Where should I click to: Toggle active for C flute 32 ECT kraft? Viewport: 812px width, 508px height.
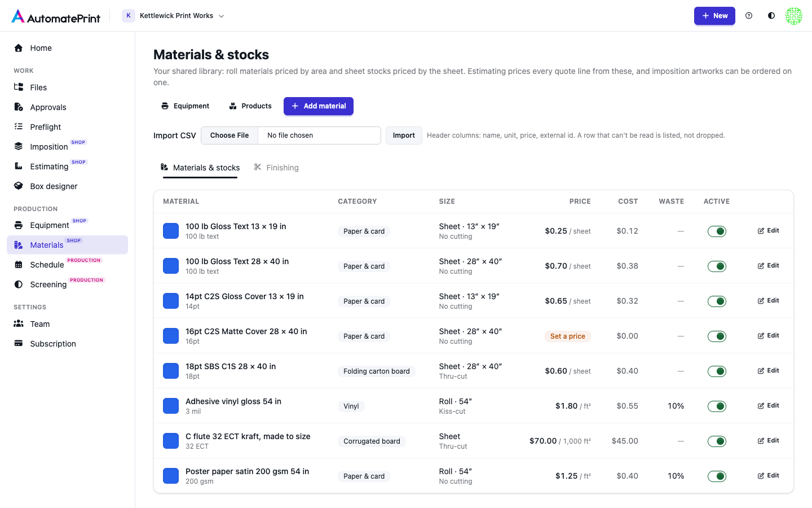(x=717, y=441)
